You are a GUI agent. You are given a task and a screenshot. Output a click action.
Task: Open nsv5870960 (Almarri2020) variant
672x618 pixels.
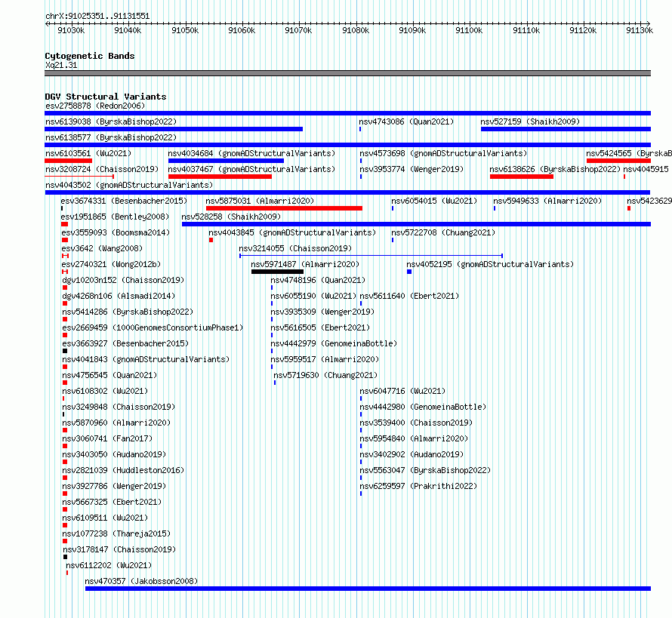click(x=116, y=423)
